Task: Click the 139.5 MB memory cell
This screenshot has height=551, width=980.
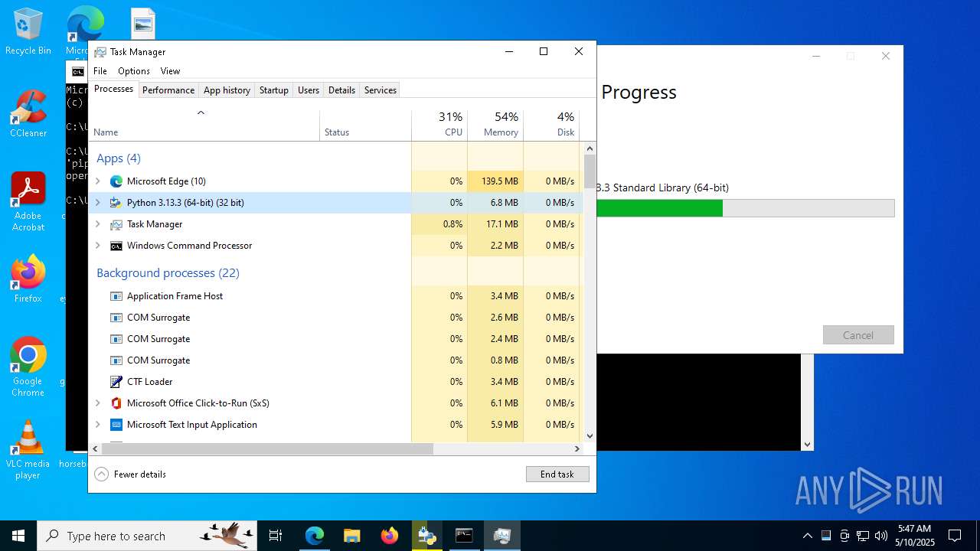Action: point(495,181)
